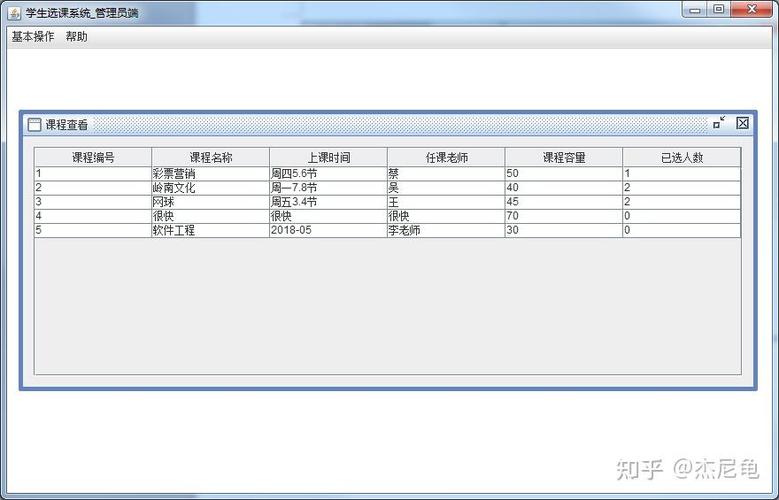Select the cell 软件工程
The image size is (779, 500).
click(x=211, y=230)
